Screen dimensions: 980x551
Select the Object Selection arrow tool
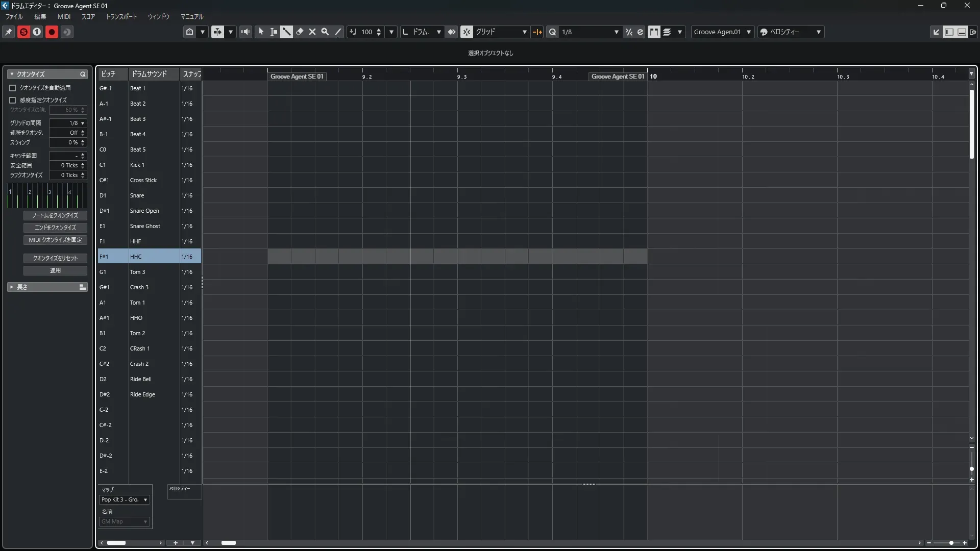(x=261, y=32)
